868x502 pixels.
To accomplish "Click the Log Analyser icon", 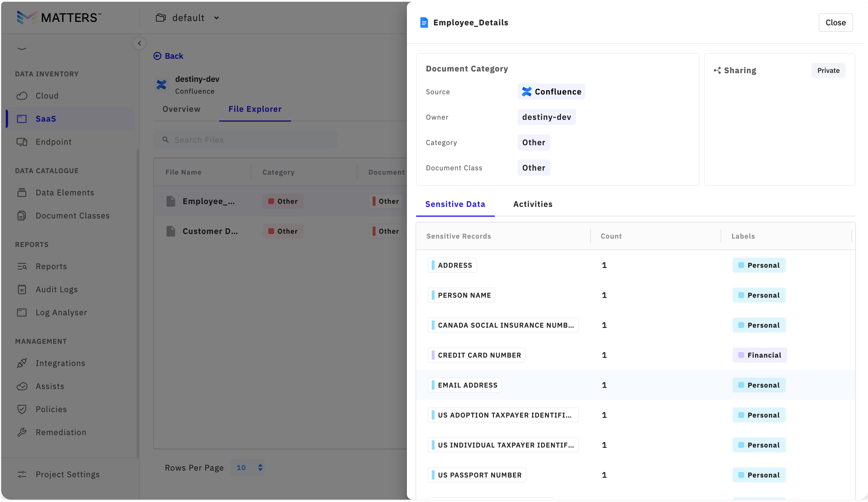I will pyautogui.click(x=22, y=312).
